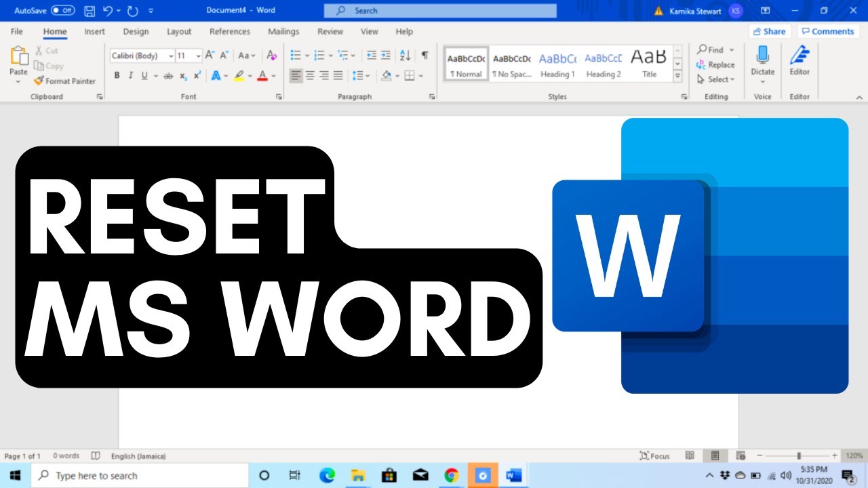Apply yellow text highlight color

click(x=239, y=75)
